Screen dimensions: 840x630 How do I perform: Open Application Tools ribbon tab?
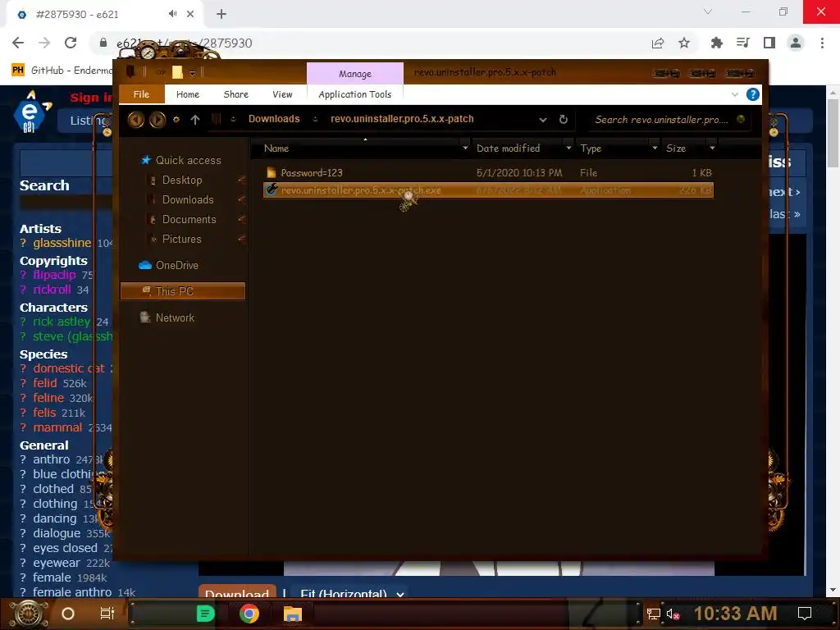354,94
